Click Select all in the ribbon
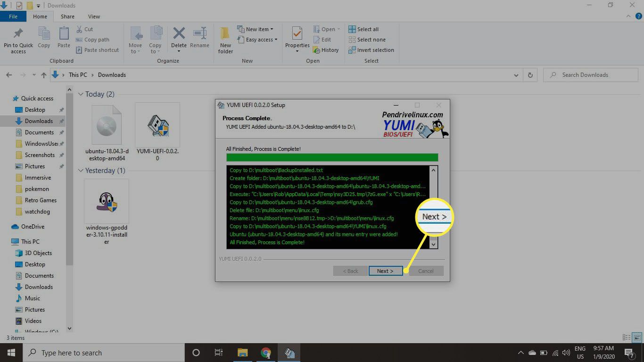 363,29
